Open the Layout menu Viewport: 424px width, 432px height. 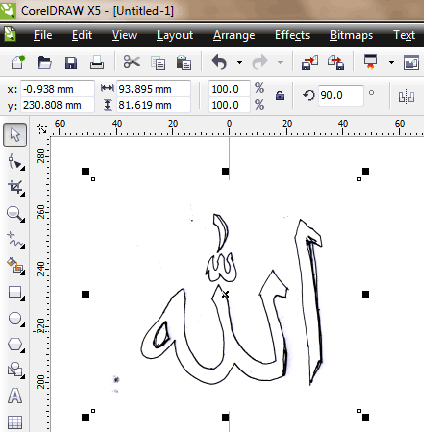pos(175,35)
